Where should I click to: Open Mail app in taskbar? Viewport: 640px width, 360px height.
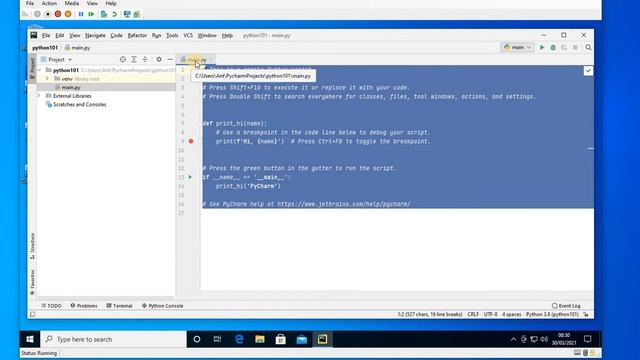(x=302, y=339)
